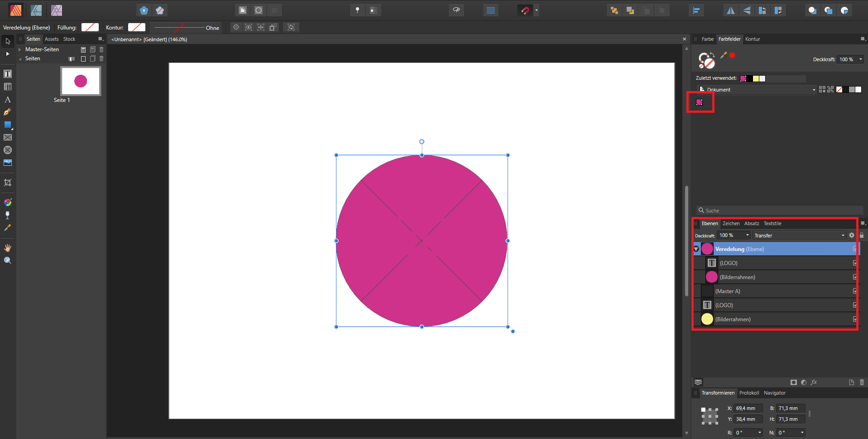Toggle visibility checkbox of Veredelung layer
This screenshot has width=868, height=439.
[x=854, y=249]
